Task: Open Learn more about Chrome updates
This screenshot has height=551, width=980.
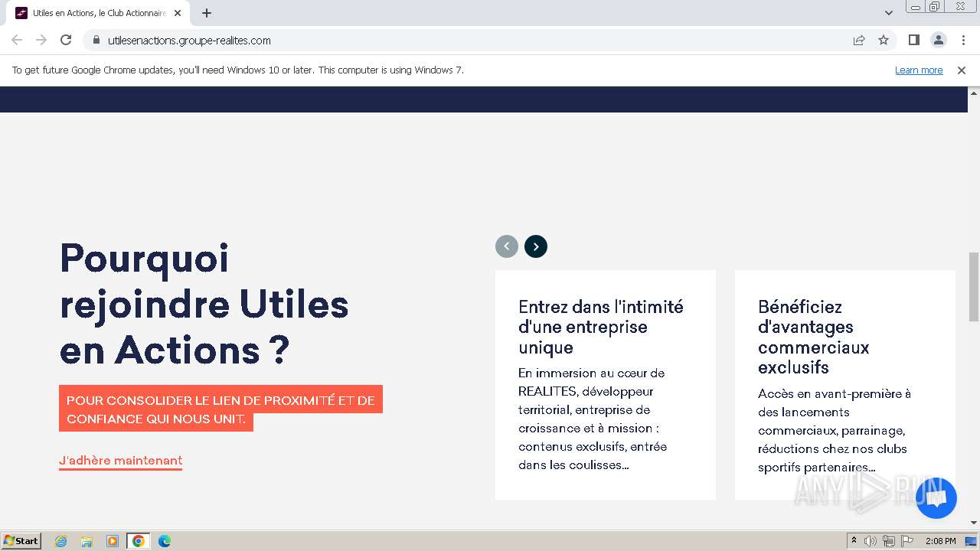Action: coord(919,70)
